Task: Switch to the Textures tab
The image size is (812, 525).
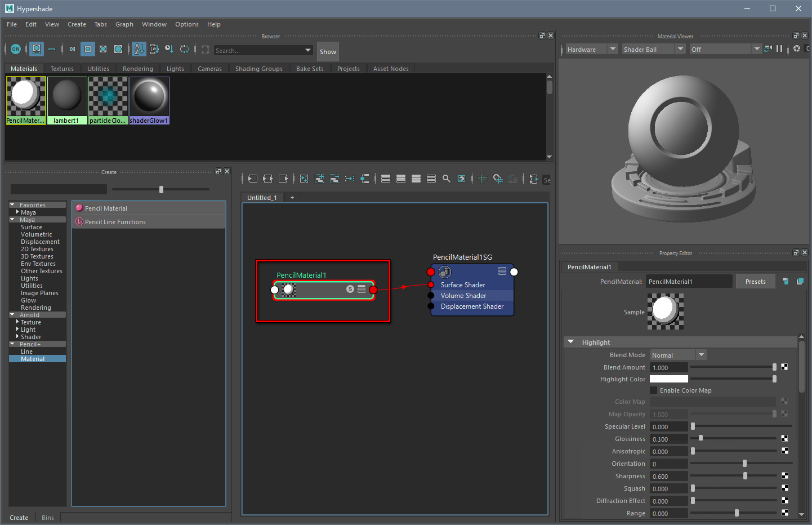Action: pos(62,69)
